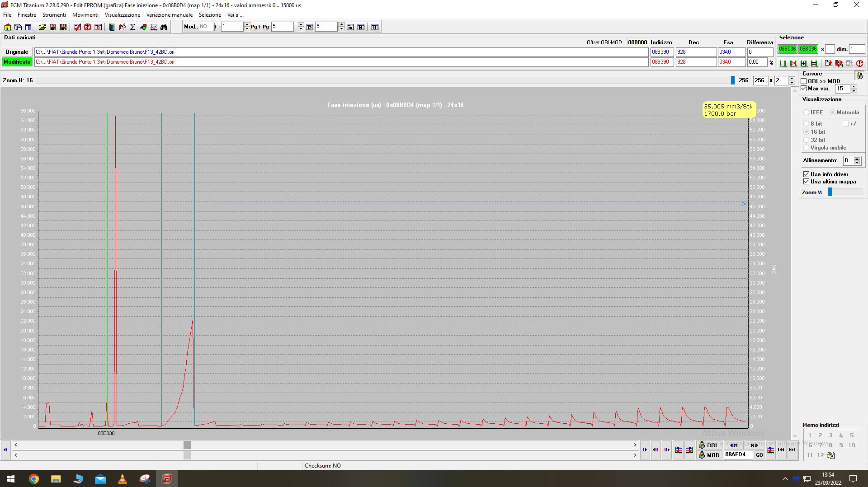Click the yellow house home icon
The image size is (868, 487).
(x=8, y=27)
